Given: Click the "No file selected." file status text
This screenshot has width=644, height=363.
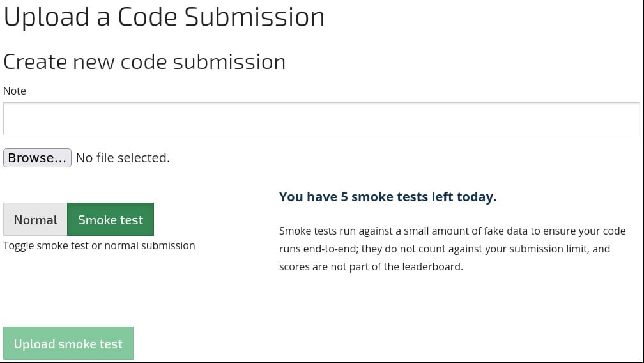Looking at the screenshot, I should 123,158.
